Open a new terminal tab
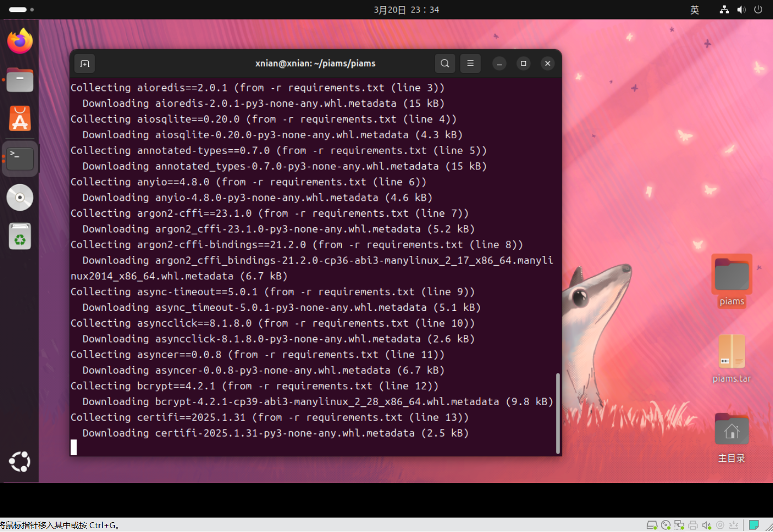Image resolution: width=773 pixels, height=532 pixels. coord(85,64)
